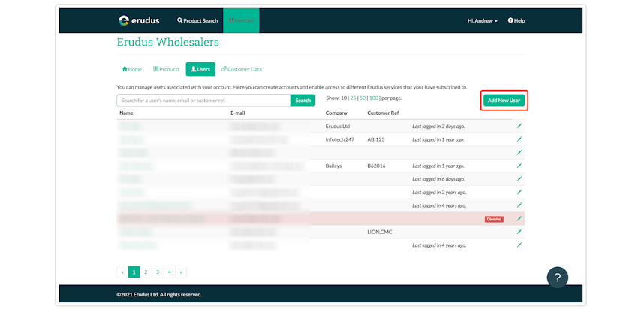644x309 pixels.
Task: Edit the Disabled user row
Action: click(519, 218)
